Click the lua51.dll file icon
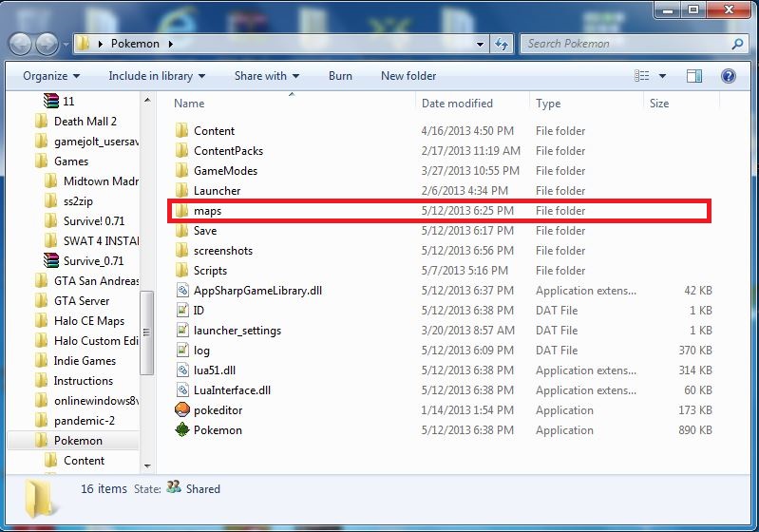This screenshot has width=759, height=532. (x=182, y=370)
